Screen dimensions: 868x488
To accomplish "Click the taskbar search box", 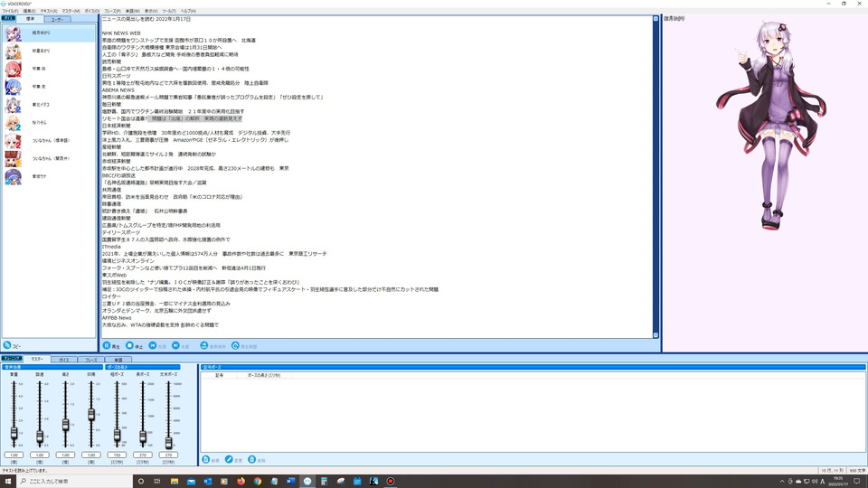I will 75,482.
